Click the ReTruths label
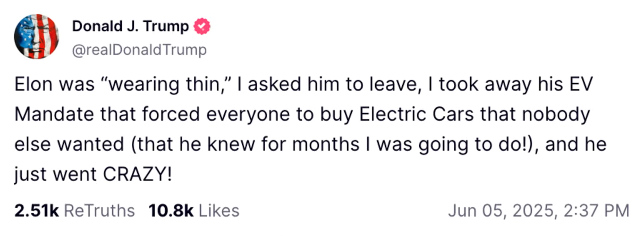This screenshot has width=644, height=238. (99, 211)
